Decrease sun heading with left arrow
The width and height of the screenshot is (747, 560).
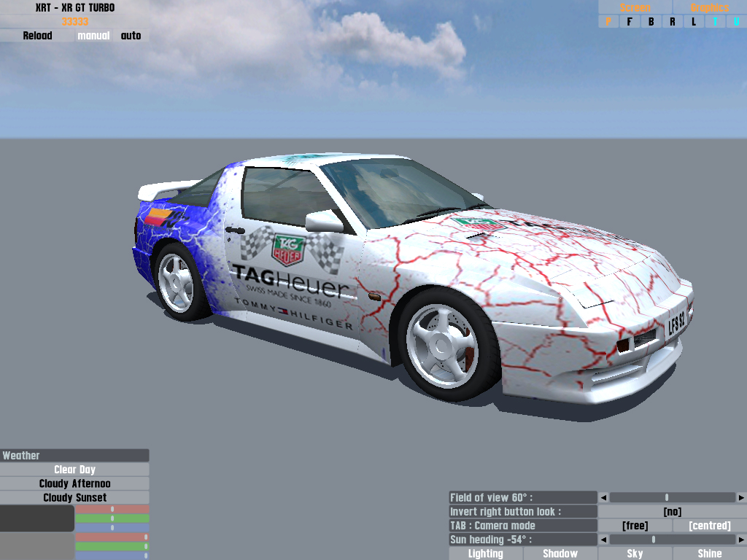pyautogui.click(x=603, y=540)
